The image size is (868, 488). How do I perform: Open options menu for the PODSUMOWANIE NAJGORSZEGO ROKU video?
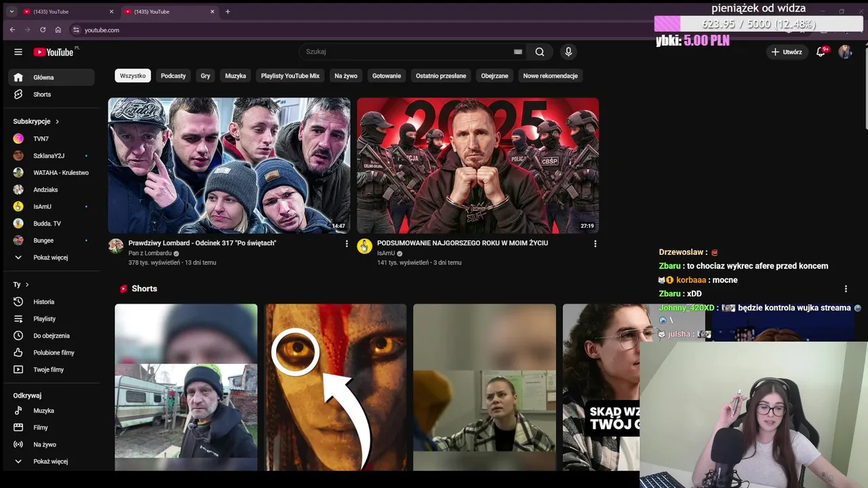pos(595,244)
